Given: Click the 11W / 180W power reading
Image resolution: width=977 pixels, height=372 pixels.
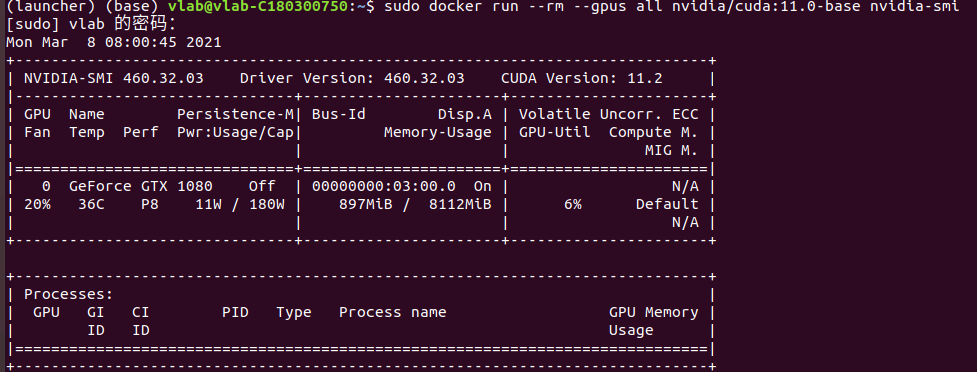Looking at the screenshot, I should (x=240, y=204).
